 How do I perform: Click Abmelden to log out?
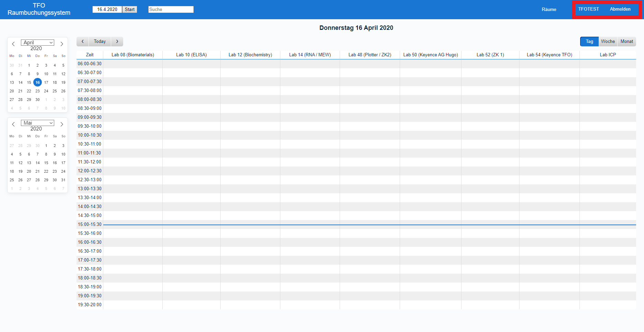620,9
